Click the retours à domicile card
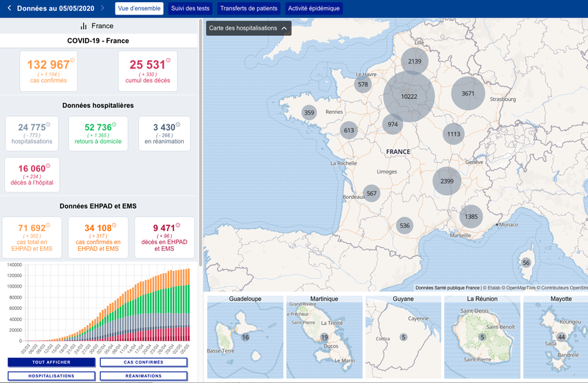The image size is (588, 383). 98,133
